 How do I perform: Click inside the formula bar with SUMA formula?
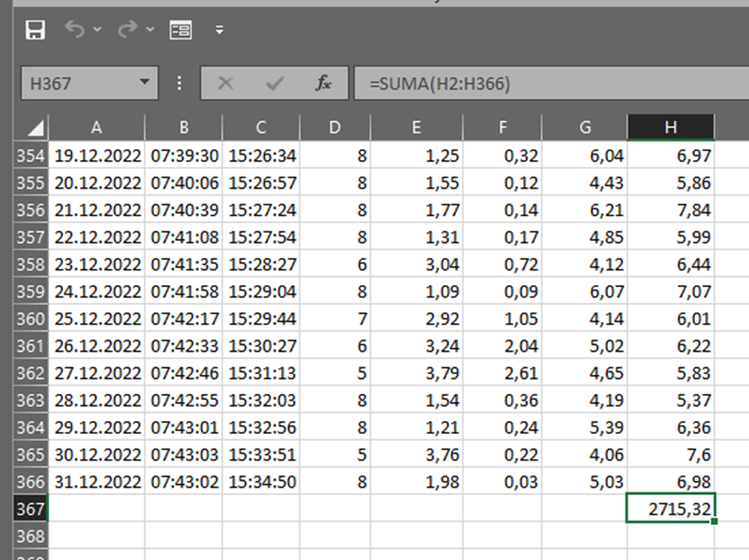coord(548,83)
